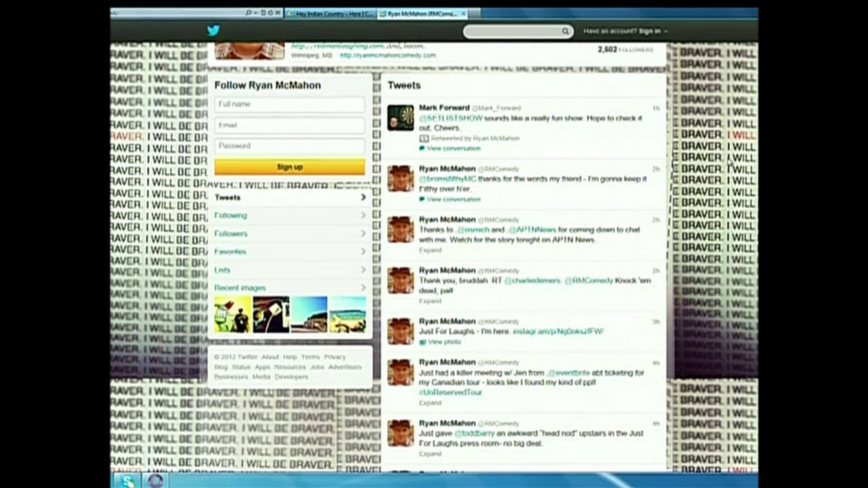Expand the 'Thank you, bruddah' tweet

[x=430, y=301]
